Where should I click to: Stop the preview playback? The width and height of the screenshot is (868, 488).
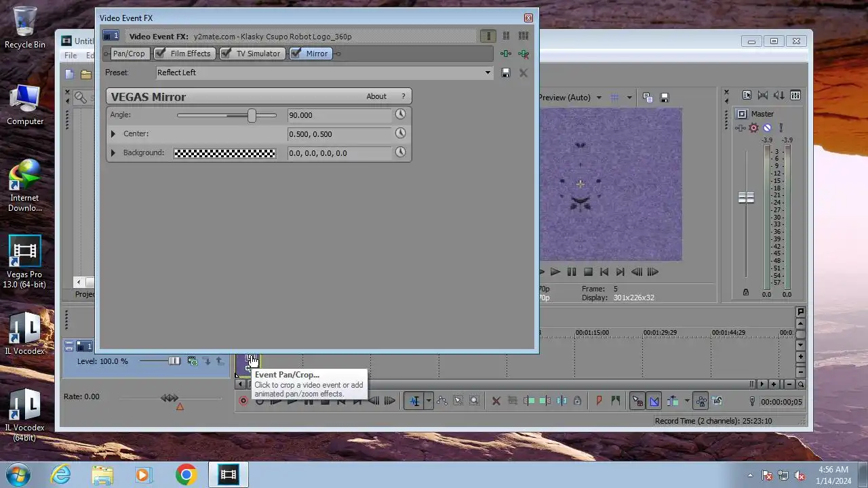point(588,272)
